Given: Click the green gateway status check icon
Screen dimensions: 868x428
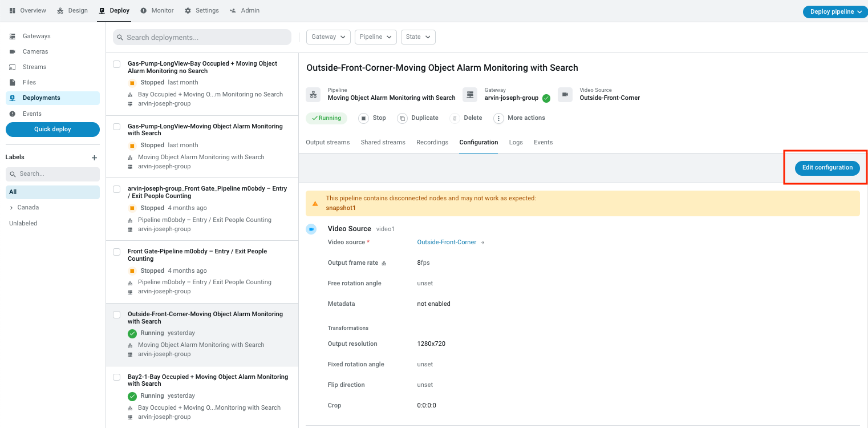Looking at the screenshot, I should click(546, 98).
